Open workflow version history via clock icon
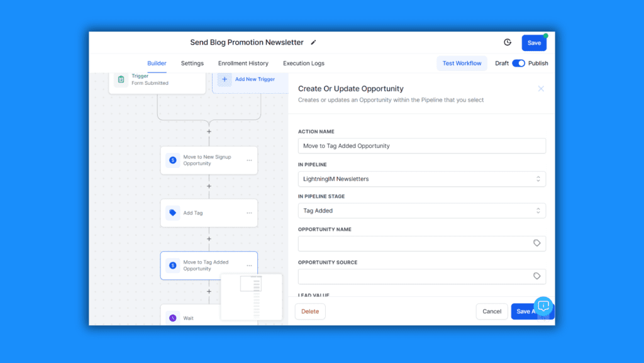The width and height of the screenshot is (644, 363). coord(508,42)
